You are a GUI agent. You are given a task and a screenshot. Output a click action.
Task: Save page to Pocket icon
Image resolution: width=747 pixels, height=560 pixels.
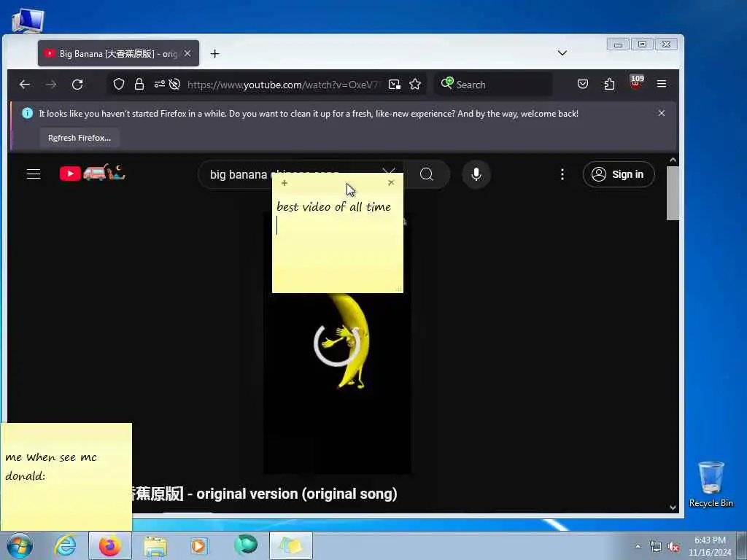pos(583,85)
